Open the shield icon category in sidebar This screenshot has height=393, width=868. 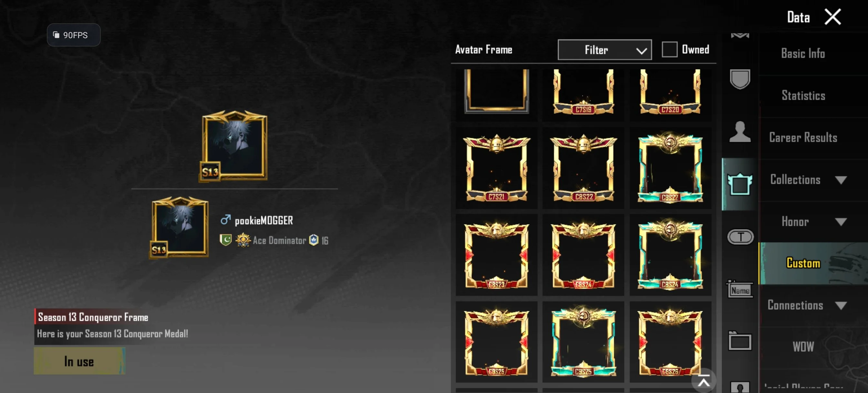[x=740, y=79]
